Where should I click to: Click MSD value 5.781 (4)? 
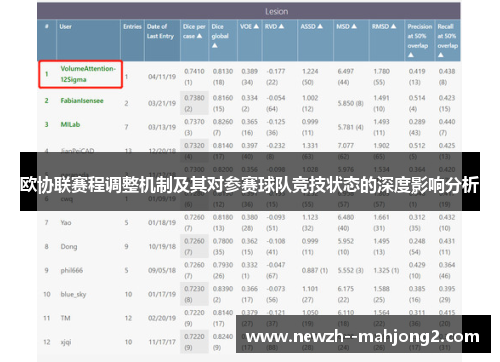pyautogui.click(x=351, y=127)
